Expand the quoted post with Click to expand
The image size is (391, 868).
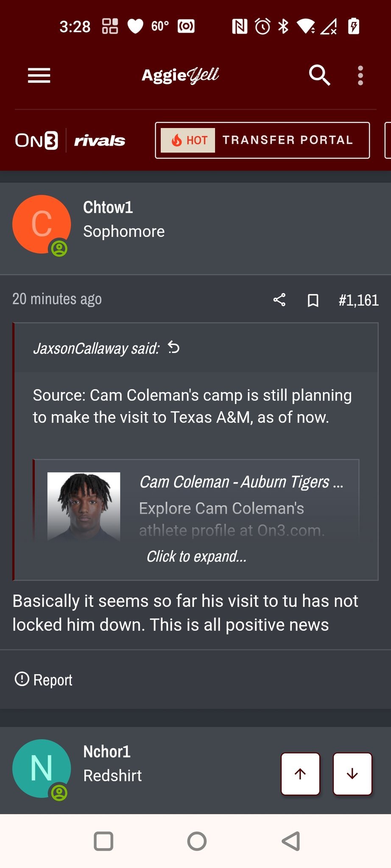pyautogui.click(x=196, y=556)
